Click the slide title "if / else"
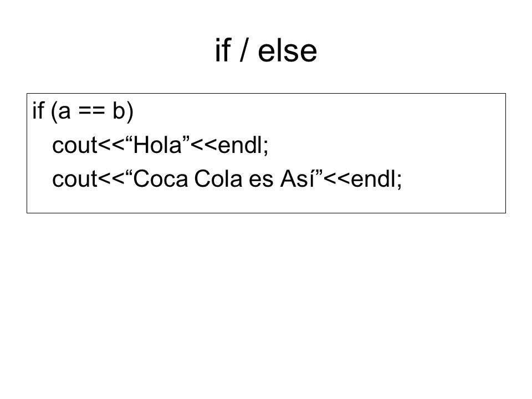The width and height of the screenshot is (532, 399). pyautogui.click(x=266, y=50)
